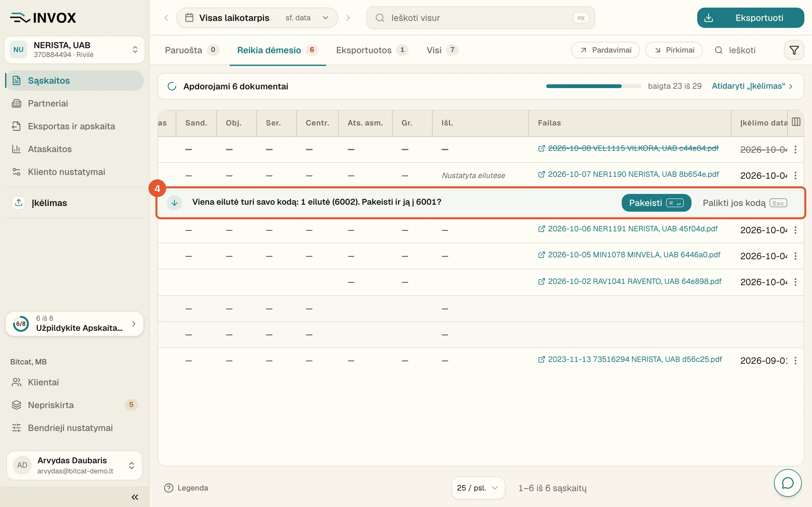Open row menu for MINVELA invoice
Screen dimensions: 812x507
pyautogui.click(x=796, y=256)
